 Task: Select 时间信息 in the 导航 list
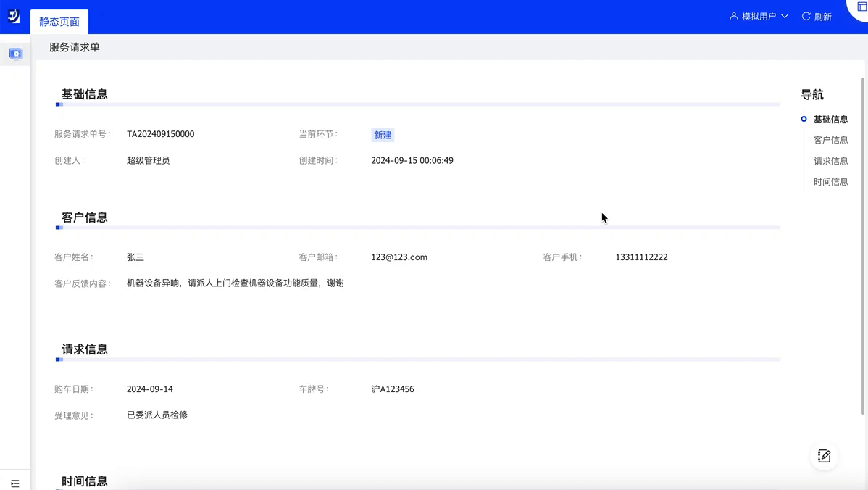(x=830, y=182)
